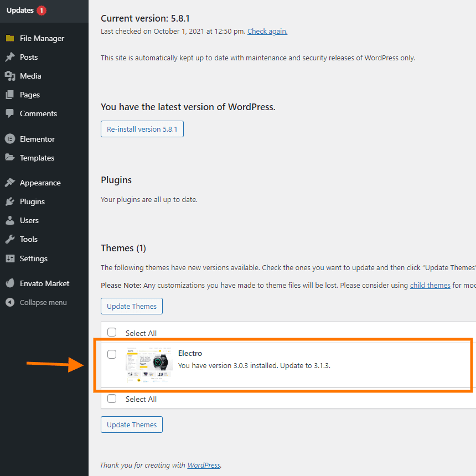Open Templates menu item
Viewport: 476px width, 476px height.
point(37,158)
